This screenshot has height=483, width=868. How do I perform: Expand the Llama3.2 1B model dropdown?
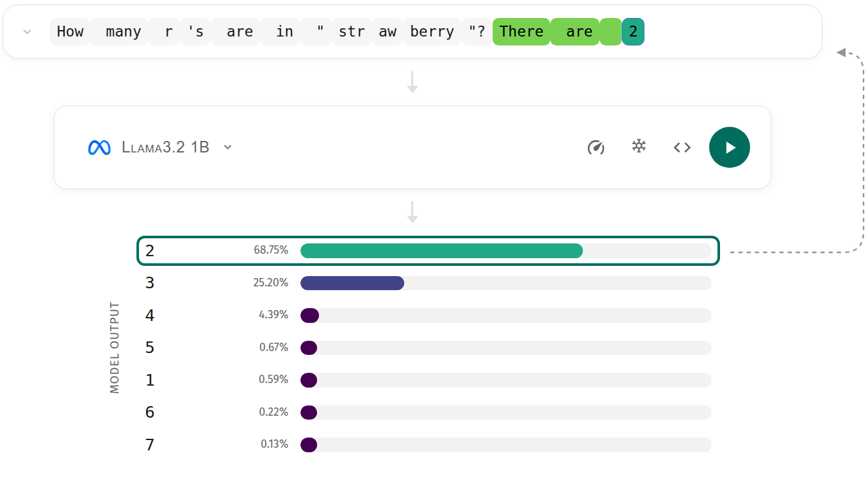coord(227,147)
